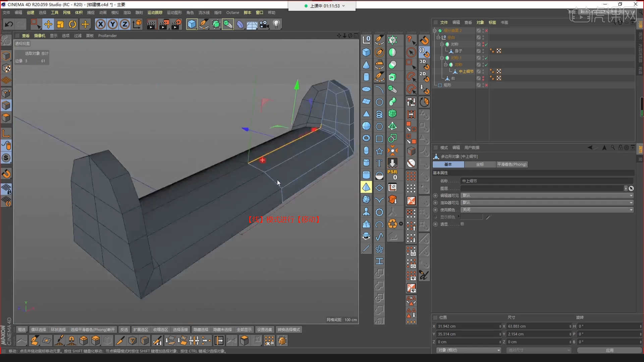Open 使用颜色 dropdown
The image size is (644, 362).
click(x=547, y=210)
